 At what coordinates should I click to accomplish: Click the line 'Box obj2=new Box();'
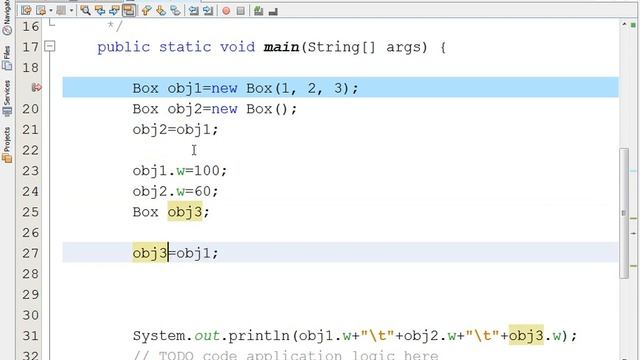(215, 109)
